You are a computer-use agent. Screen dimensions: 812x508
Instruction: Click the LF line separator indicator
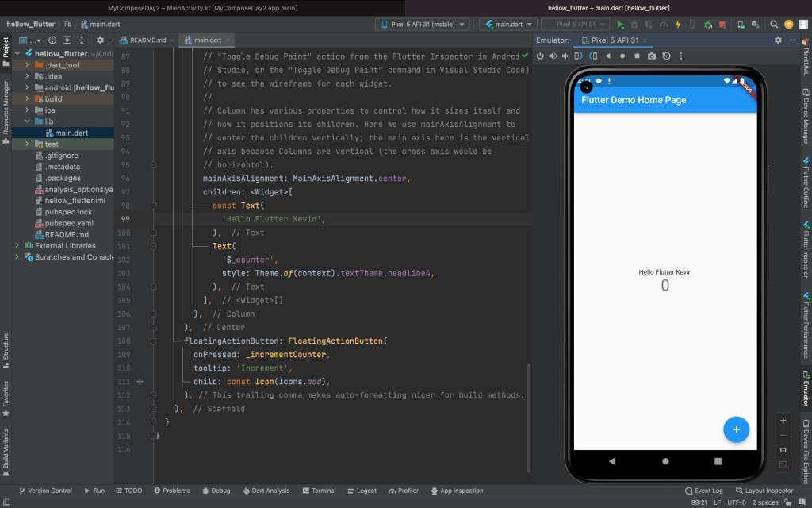pos(717,502)
